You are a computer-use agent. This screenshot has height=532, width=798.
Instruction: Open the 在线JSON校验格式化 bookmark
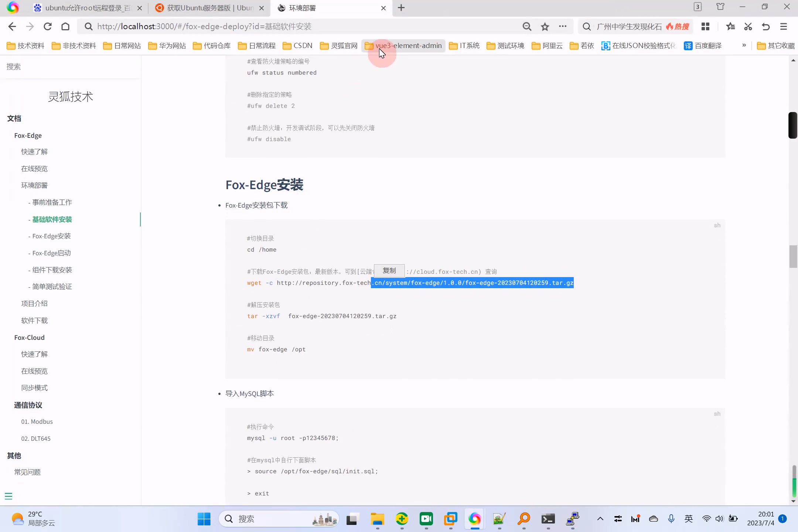tap(639, 45)
